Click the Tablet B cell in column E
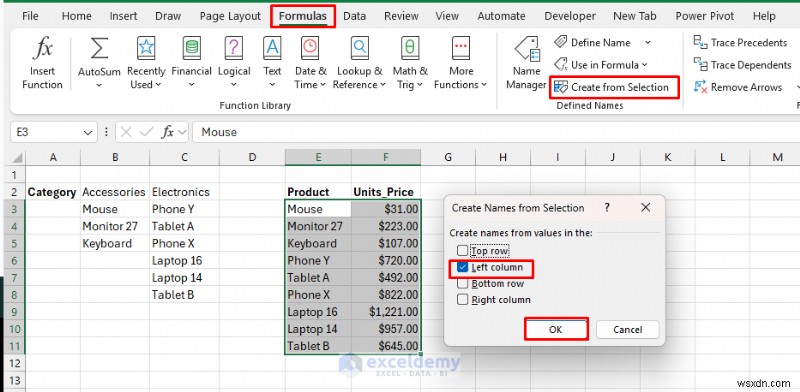The width and height of the screenshot is (800, 392). [318, 346]
